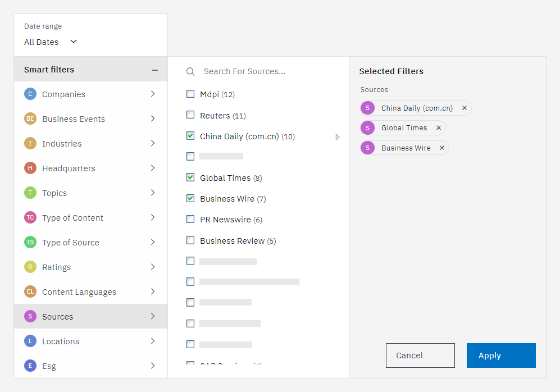Click the 'S' icon on Global Times chip
The image size is (560, 392).
click(x=367, y=128)
